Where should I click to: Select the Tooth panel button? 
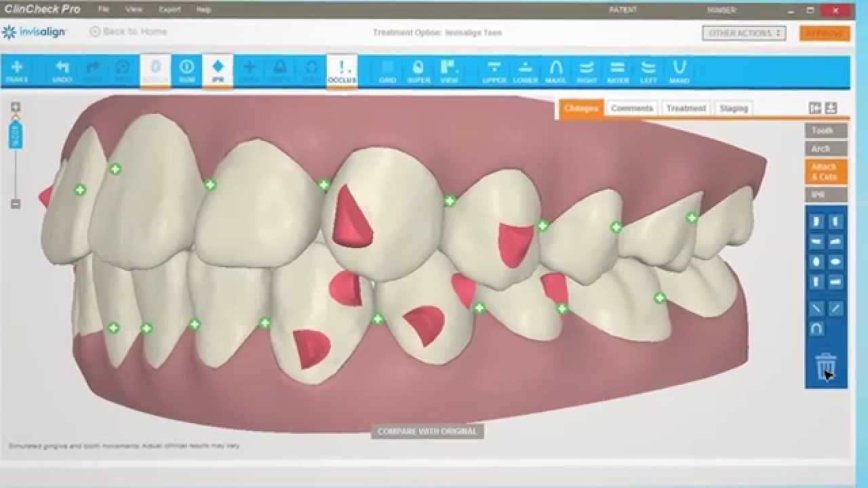tap(826, 130)
